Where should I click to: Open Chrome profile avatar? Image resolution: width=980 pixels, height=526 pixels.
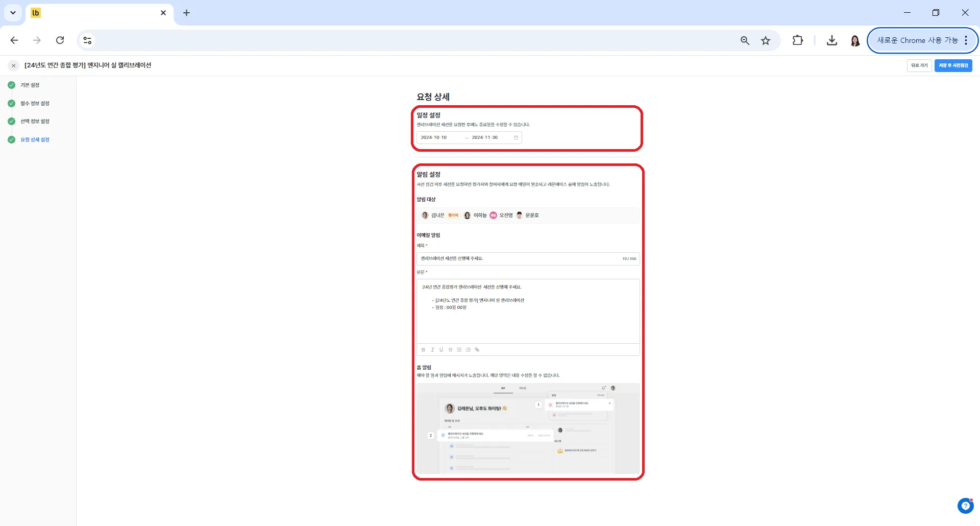(855, 40)
